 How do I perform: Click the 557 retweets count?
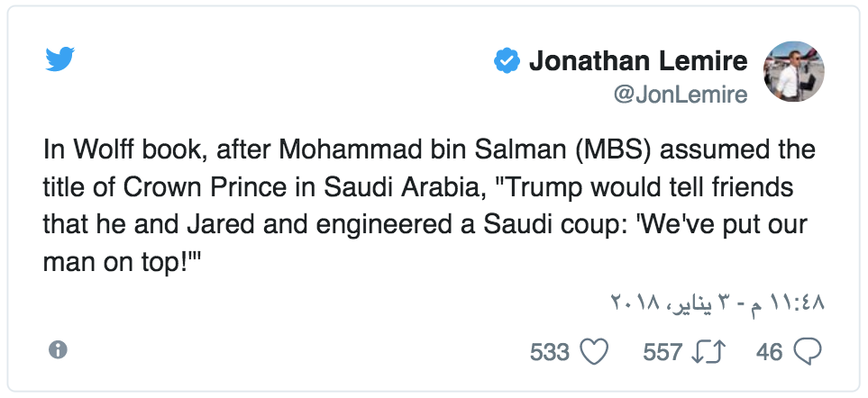point(662,352)
